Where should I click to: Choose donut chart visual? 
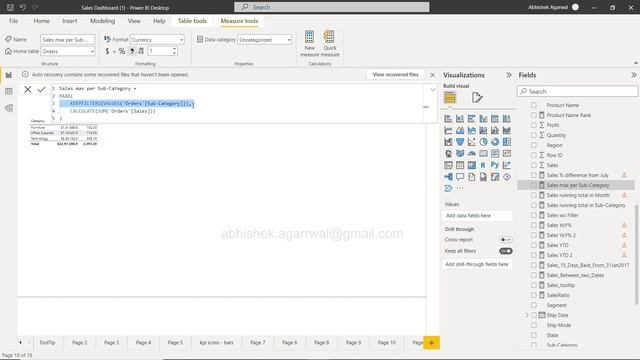[495, 142]
